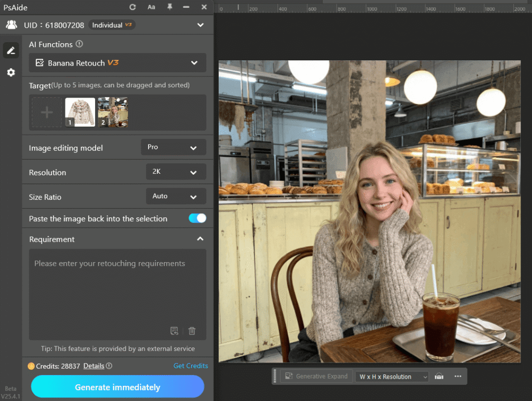532x401 pixels.
Task: Open the ellipsis more options icon
Action: [x=457, y=376]
